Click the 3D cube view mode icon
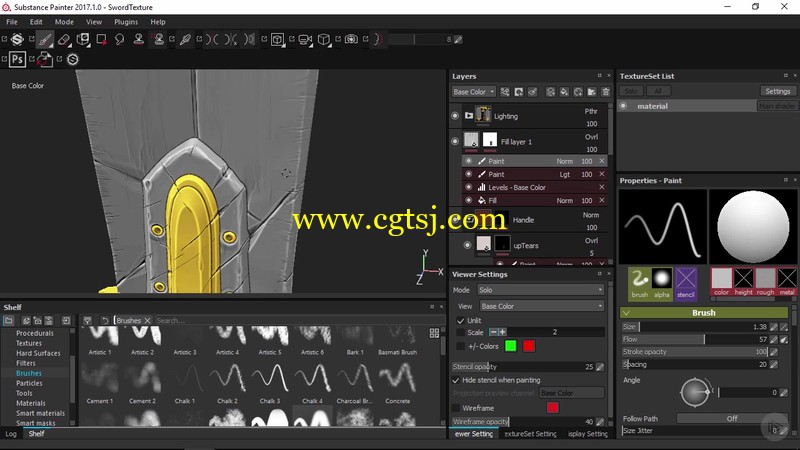Image resolution: width=800 pixels, height=450 pixels. point(323,39)
